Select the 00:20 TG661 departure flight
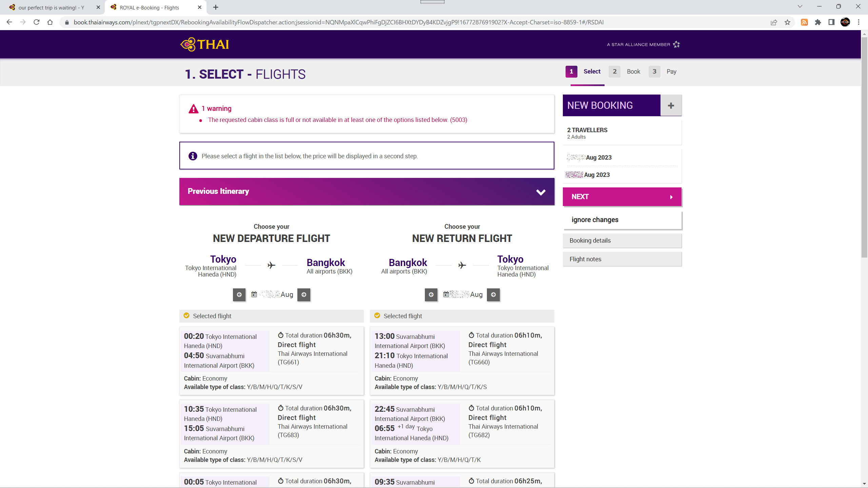 (x=271, y=361)
